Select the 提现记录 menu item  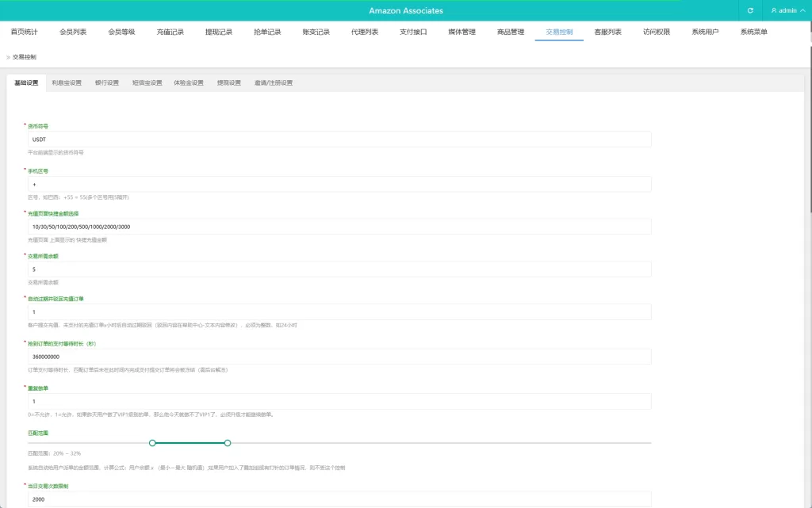[219, 32]
